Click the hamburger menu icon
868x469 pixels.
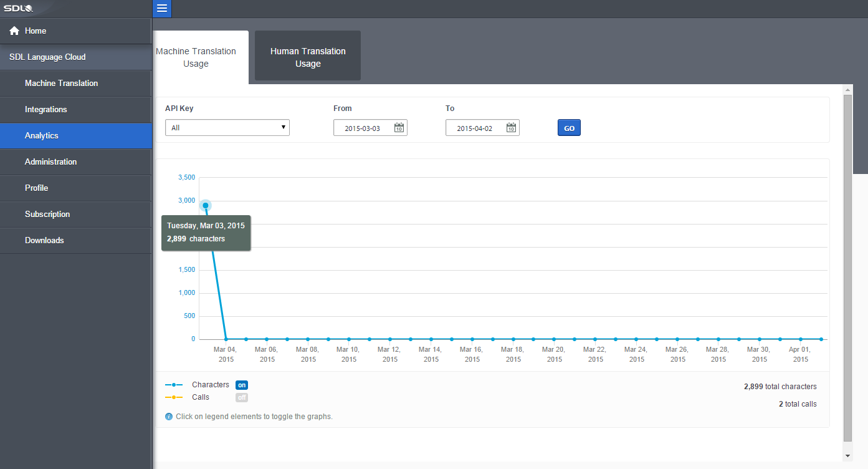pyautogui.click(x=162, y=8)
